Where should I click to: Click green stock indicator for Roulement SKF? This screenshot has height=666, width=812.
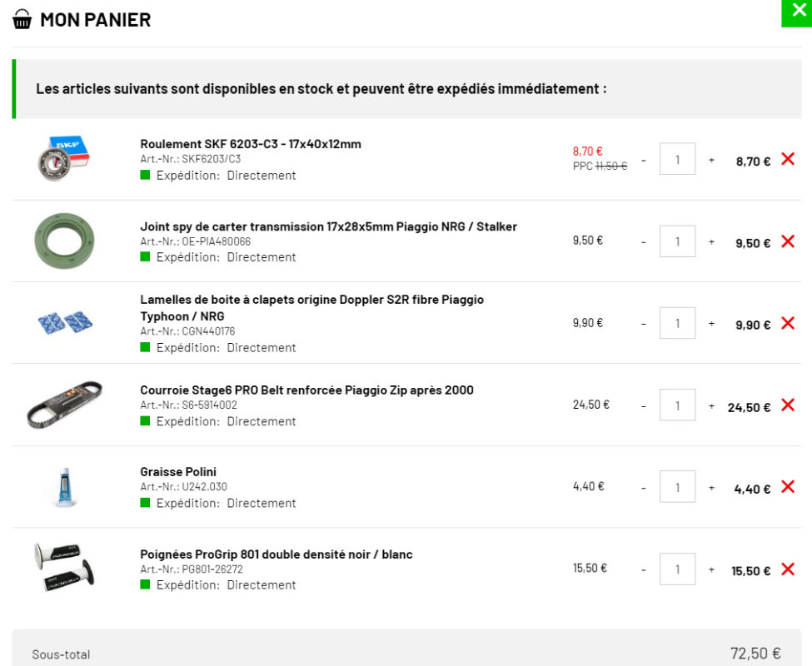point(145,175)
